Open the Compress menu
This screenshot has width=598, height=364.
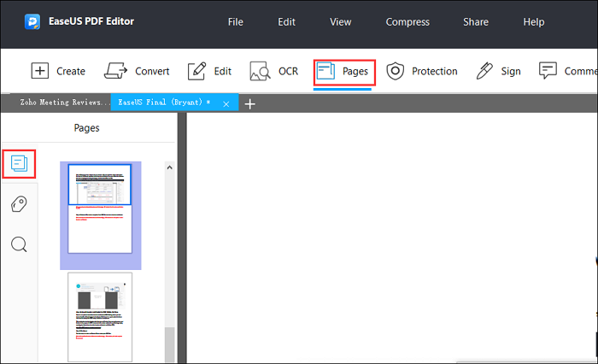(407, 22)
